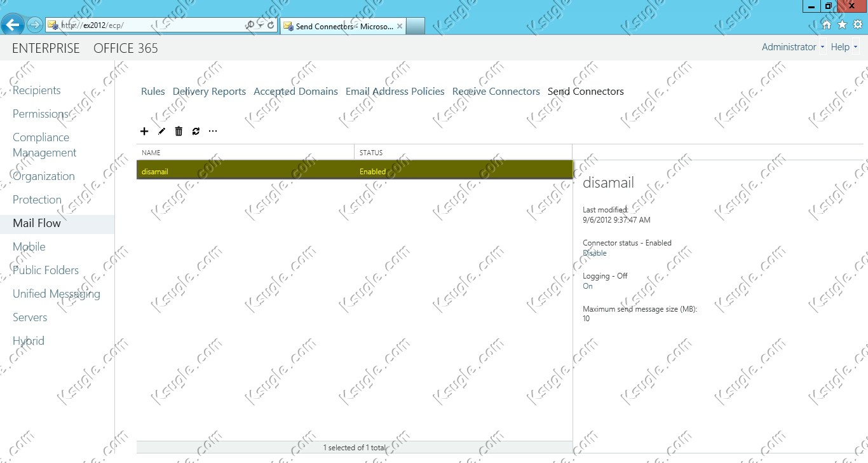Click Disable link under connector status

[595, 253]
